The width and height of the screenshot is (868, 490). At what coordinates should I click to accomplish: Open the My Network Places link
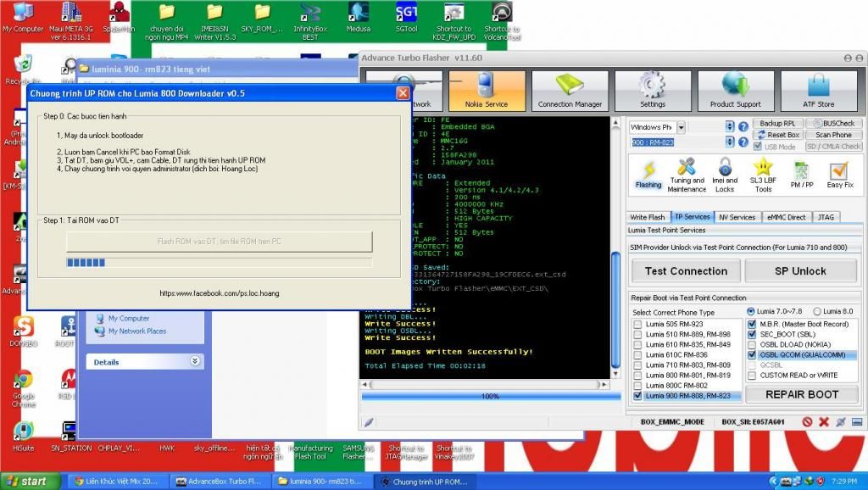[136, 331]
